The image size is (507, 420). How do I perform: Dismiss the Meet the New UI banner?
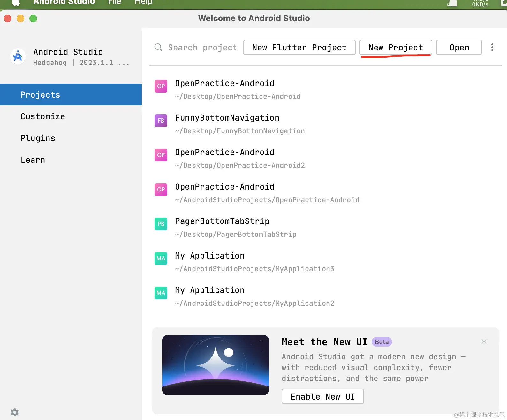[484, 341]
